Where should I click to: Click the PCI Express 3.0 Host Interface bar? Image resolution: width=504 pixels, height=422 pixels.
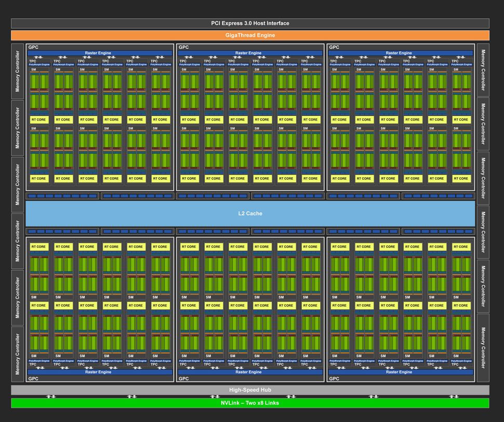click(250, 23)
